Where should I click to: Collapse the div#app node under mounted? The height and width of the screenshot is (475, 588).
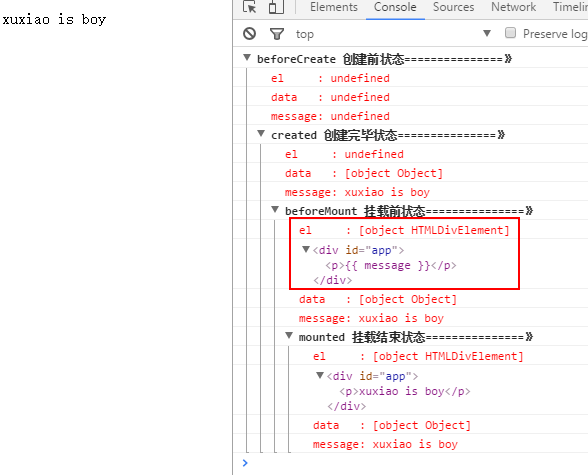point(320,375)
